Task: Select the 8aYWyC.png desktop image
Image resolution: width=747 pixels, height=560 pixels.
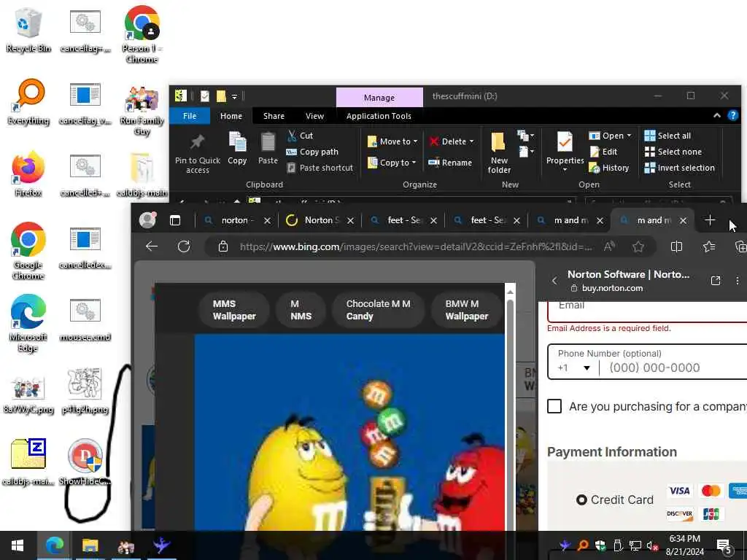Action: [28, 394]
